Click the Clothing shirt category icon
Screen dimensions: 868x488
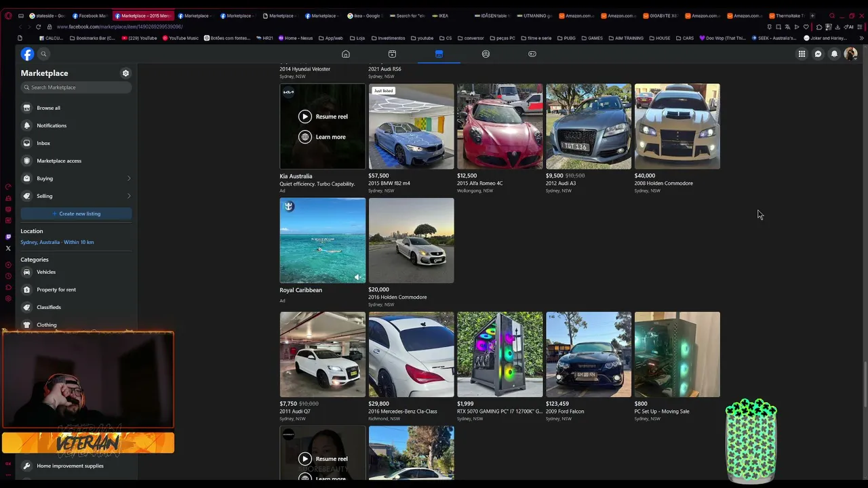point(27,325)
